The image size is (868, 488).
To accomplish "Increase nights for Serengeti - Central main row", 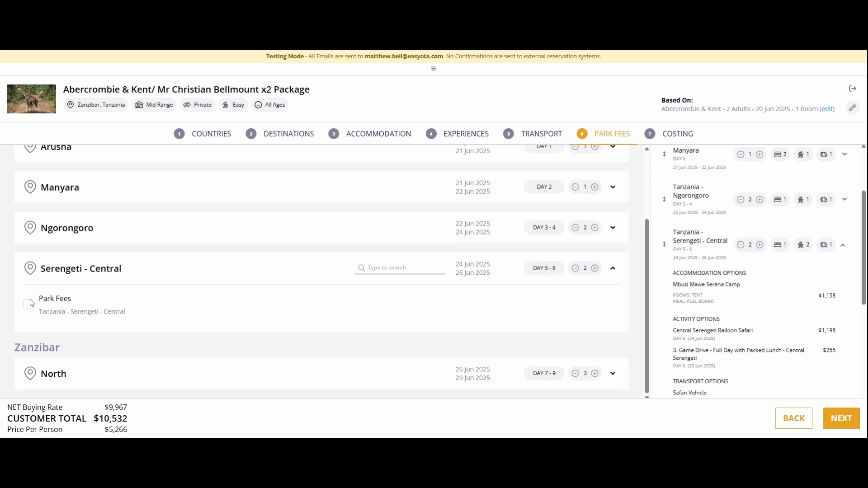I will [x=595, y=268].
